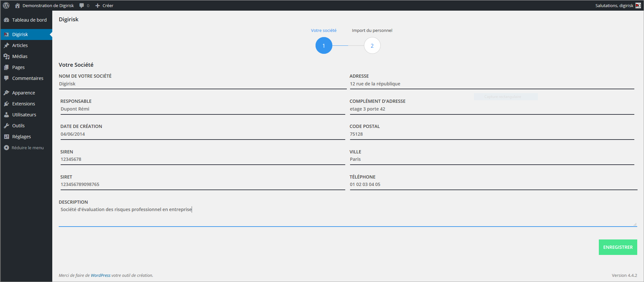The image size is (644, 282).
Task: Click the Votre société step label
Action: 324,30
